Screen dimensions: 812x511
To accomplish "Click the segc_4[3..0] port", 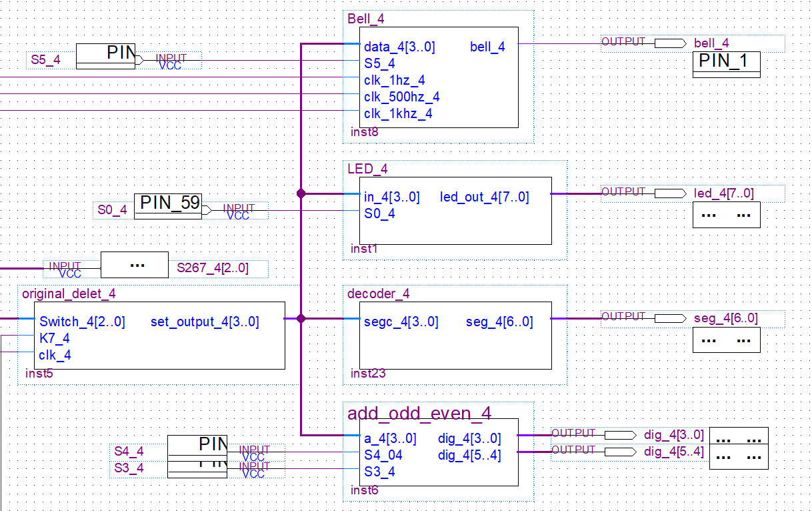I will click(401, 322).
